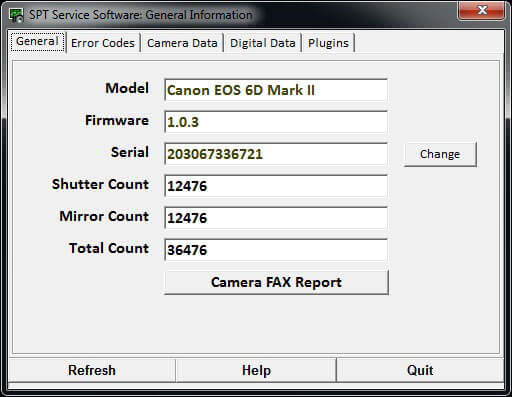Click the Change button beside Serial
512x397 pixels.
point(440,154)
